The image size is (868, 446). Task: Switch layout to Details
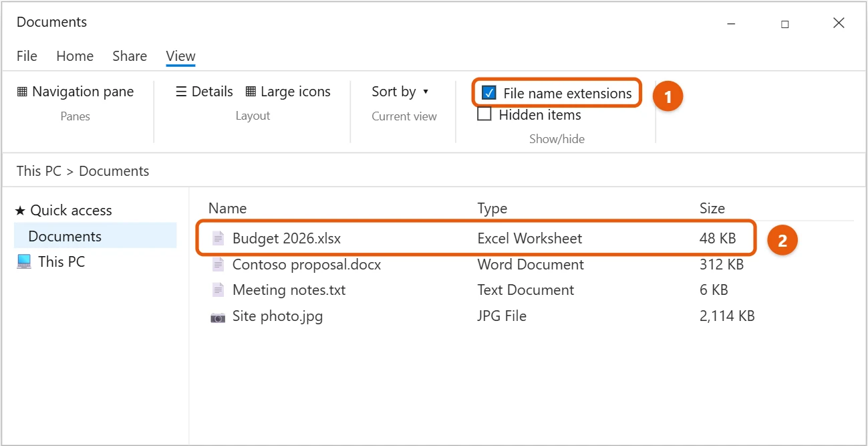204,92
